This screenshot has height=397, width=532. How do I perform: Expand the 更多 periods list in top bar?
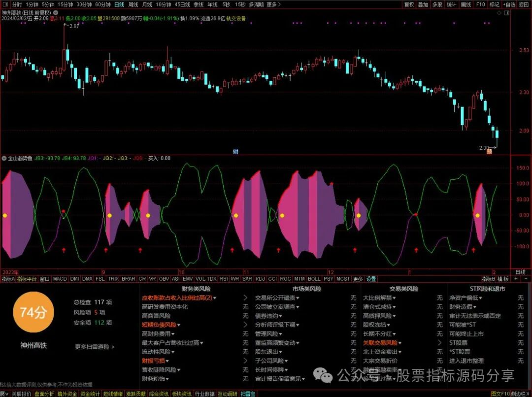(273, 4)
